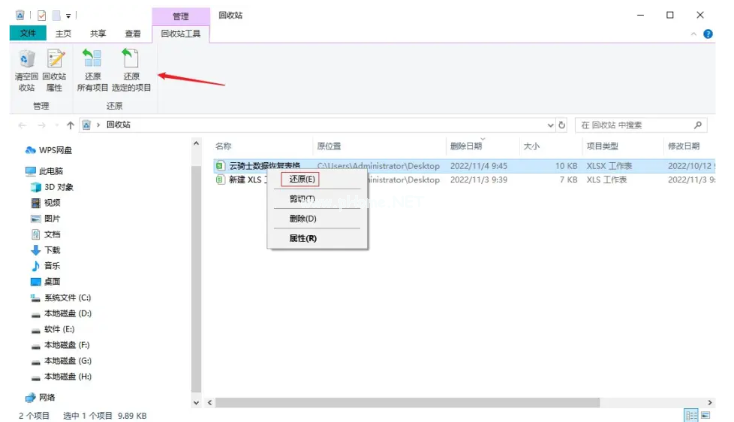This screenshot has height=422, width=734.
Task: Sort by the 删除日期 column header
Action: coord(466,146)
